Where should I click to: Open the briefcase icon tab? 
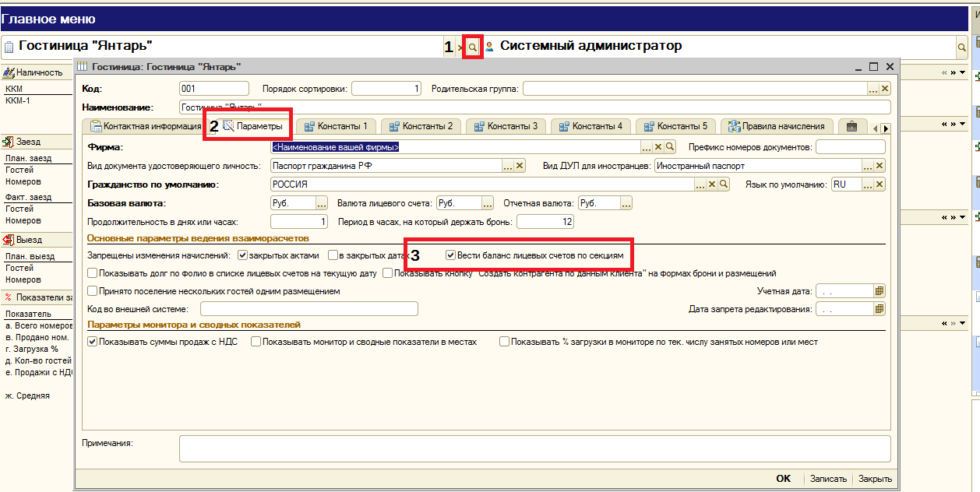click(x=852, y=125)
